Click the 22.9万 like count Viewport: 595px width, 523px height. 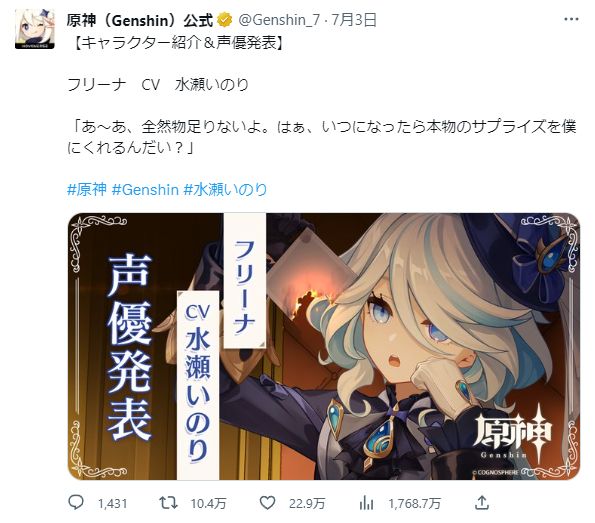coord(307,504)
